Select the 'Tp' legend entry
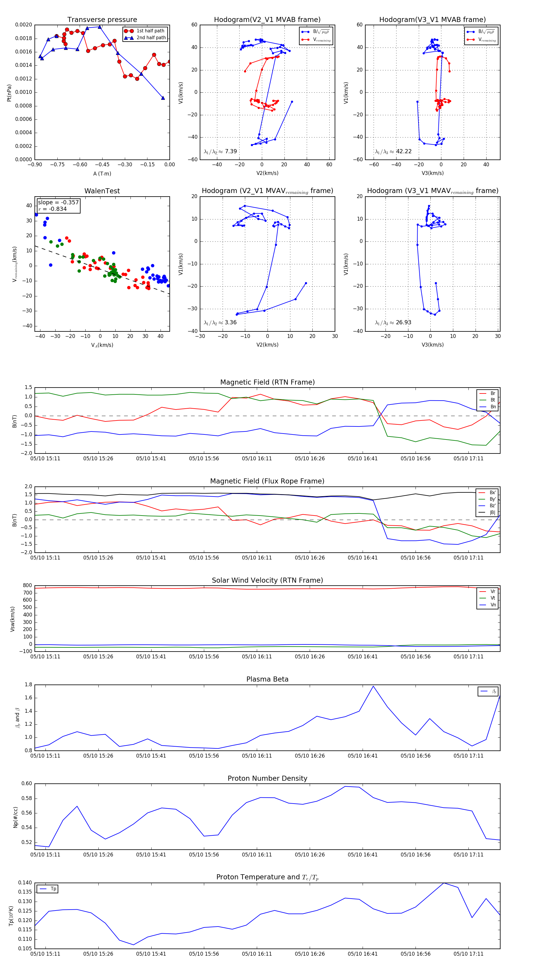 click(x=48, y=889)
